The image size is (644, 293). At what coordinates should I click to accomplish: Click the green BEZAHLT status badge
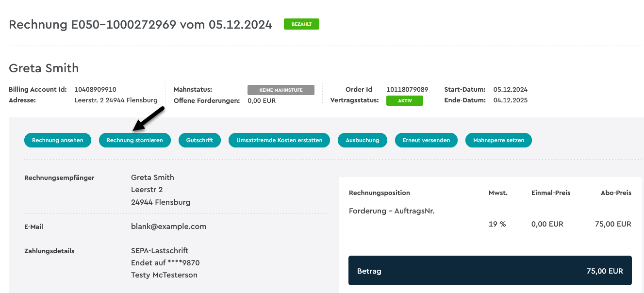(x=301, y=24)
